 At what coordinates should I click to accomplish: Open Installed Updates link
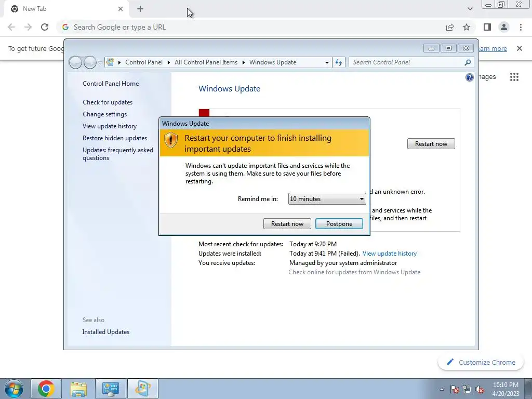point(106,332)
